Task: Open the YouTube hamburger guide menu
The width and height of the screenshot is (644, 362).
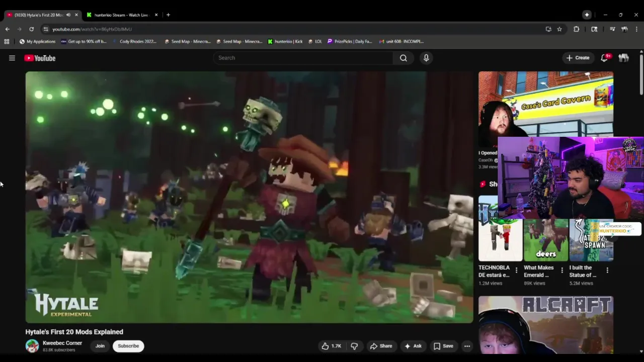Action: (12, 58)
